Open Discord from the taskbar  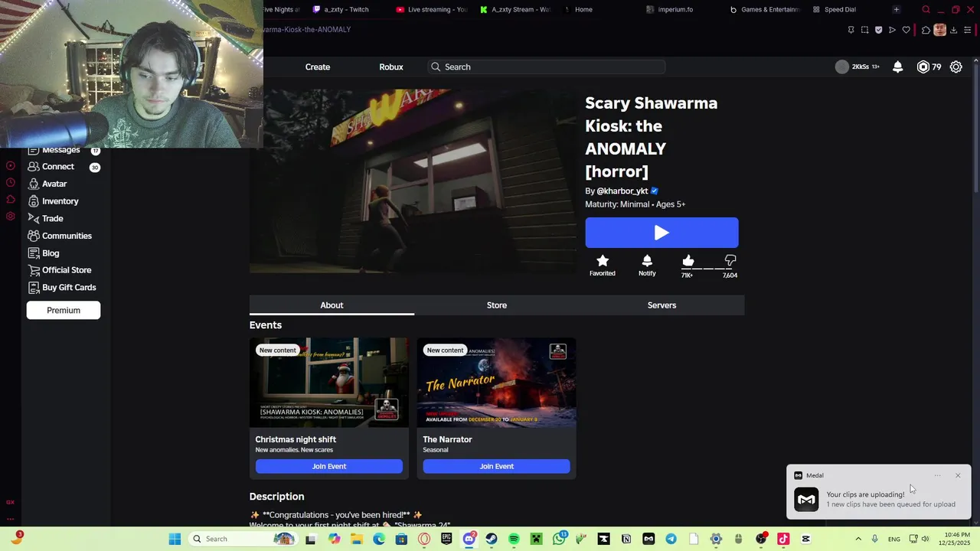pyautogui.click(x=469, y=539)
